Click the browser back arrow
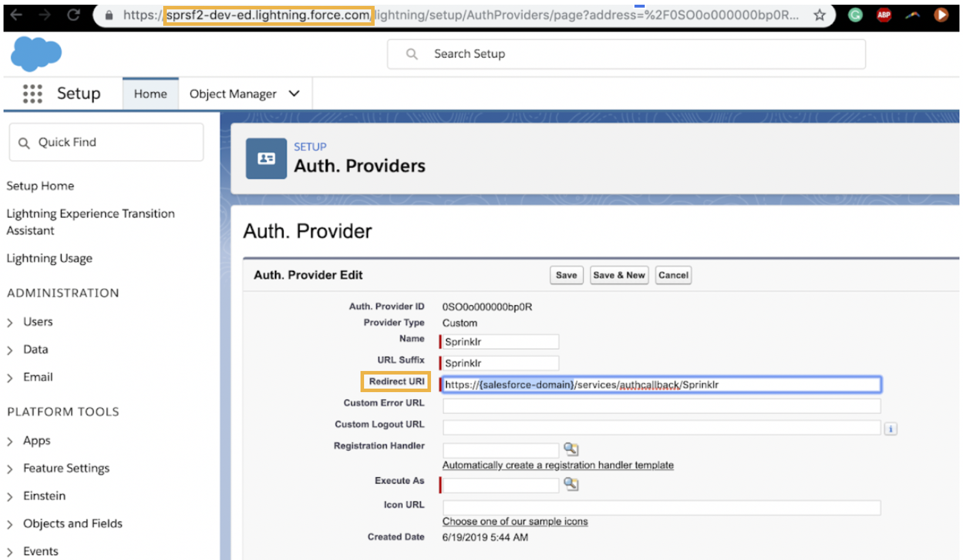The width and height of the screenshot is (963, 560). [x=16, y=15]
